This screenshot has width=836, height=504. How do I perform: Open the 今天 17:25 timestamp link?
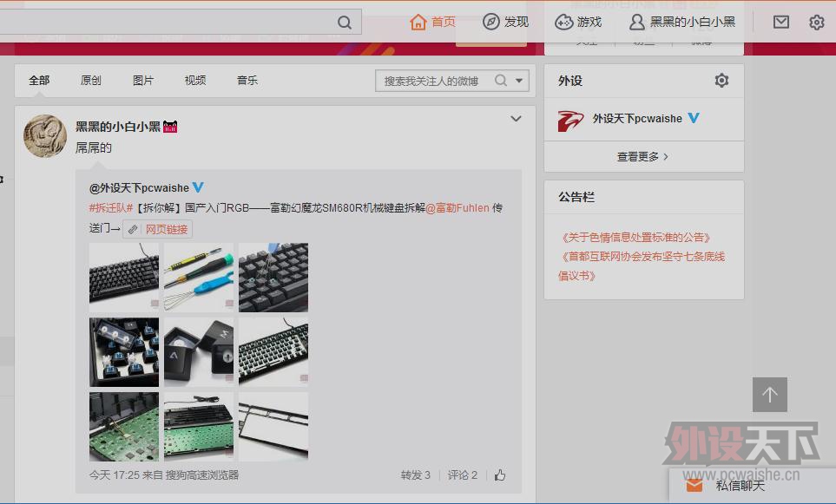(x=114, y=475)
